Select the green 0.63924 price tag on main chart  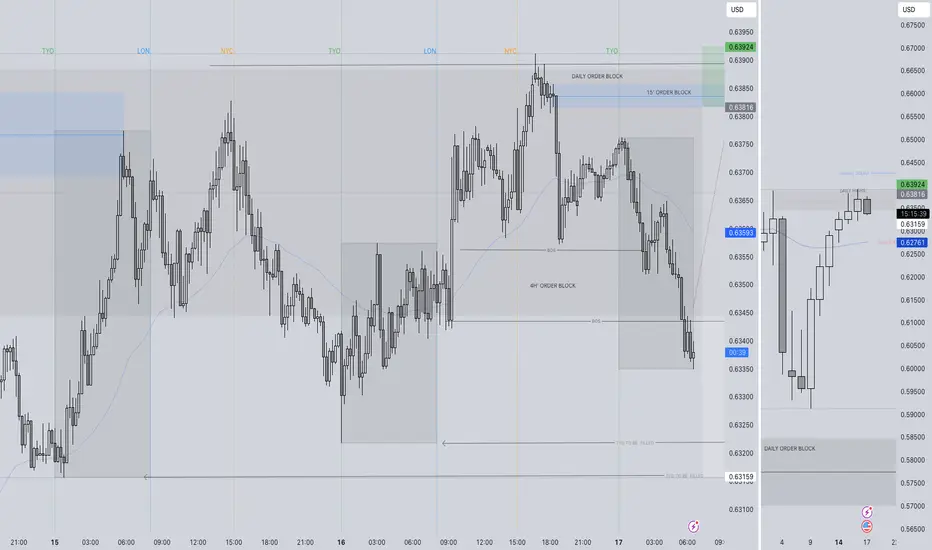740,47
